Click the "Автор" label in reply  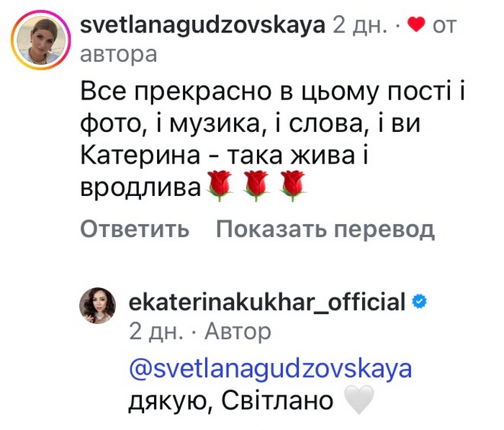click(238, 331)
